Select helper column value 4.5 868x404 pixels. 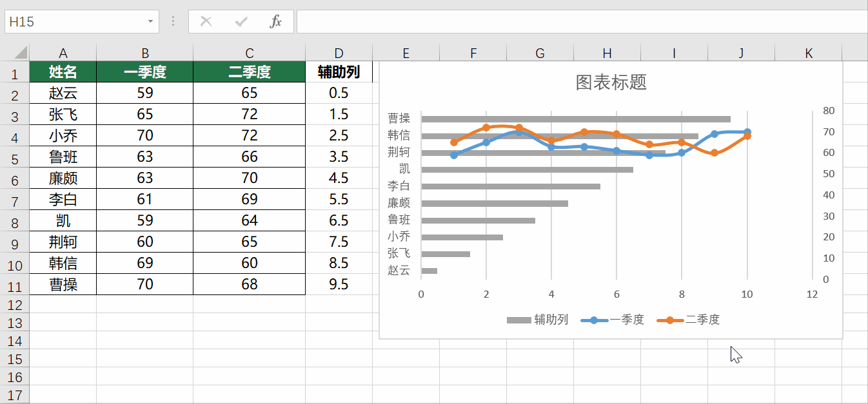click(339, 178)
